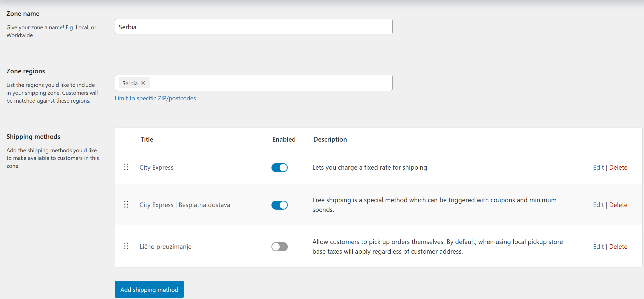The width and height of the screenshot is (644, 299).
Task: Delete the Lično preuzimanje method
Action: pyautogui.click(x=618, y=247)
